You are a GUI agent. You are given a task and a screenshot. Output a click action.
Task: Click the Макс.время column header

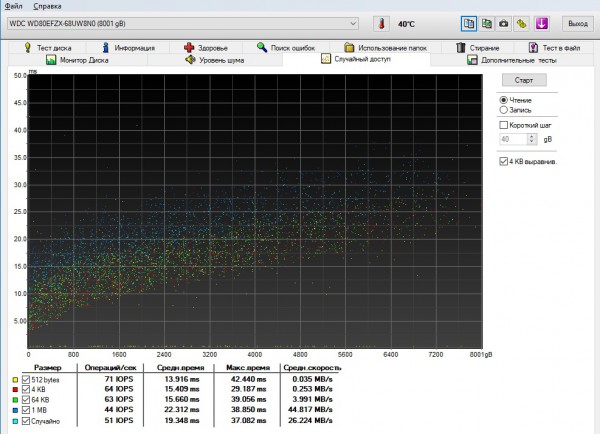tap(248, 367)
